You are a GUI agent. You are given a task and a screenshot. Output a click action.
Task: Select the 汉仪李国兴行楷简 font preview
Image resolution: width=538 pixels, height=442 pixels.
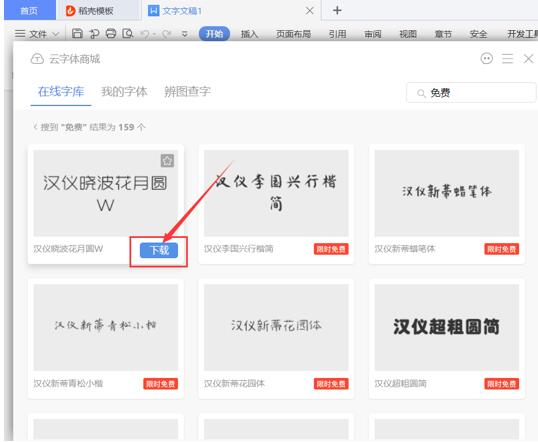click(276, 193)
